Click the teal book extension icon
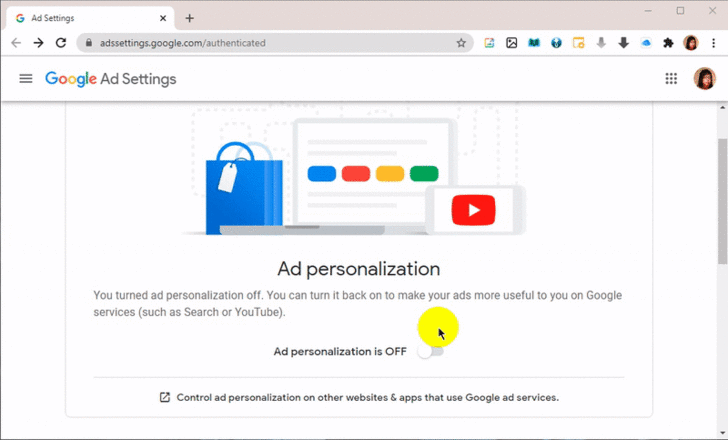This screenshot has width=728, height=440. coord(534,43)
